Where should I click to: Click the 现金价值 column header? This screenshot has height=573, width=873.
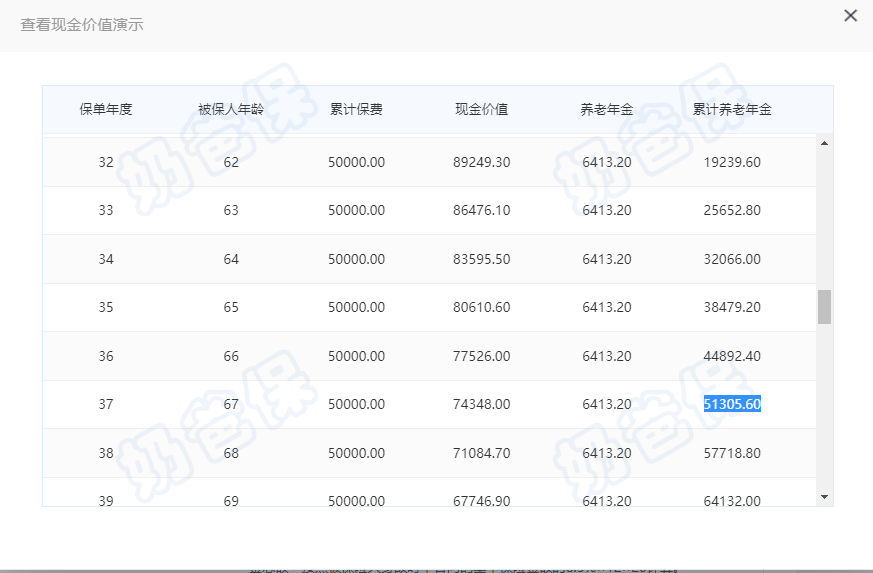pos(481,109)
